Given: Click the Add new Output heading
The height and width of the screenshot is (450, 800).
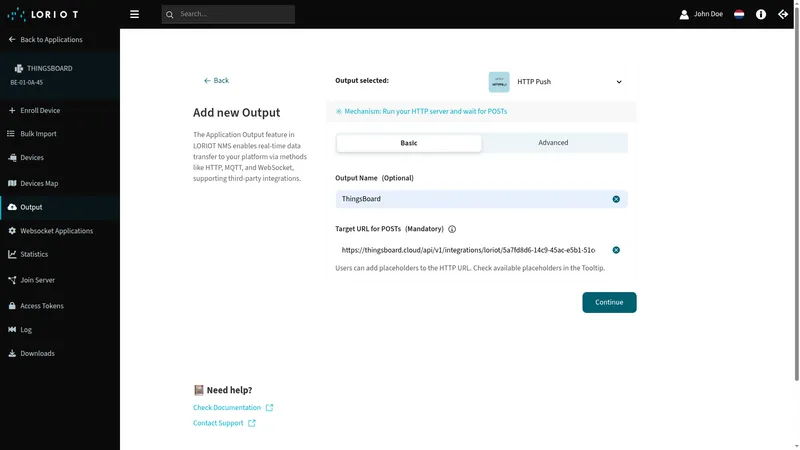Looking at the screenshot, I should (236, 113).
